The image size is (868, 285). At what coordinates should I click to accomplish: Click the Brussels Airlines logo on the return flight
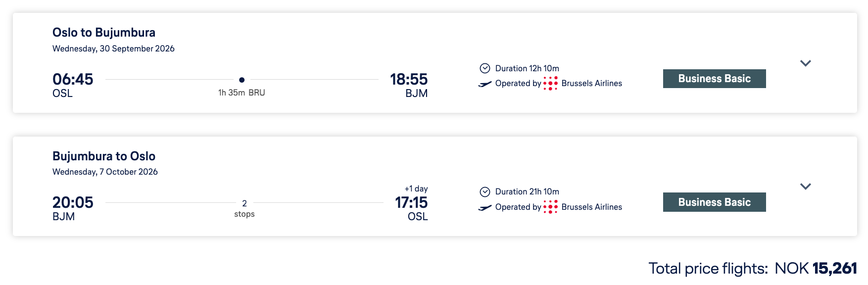pos(550,207)
